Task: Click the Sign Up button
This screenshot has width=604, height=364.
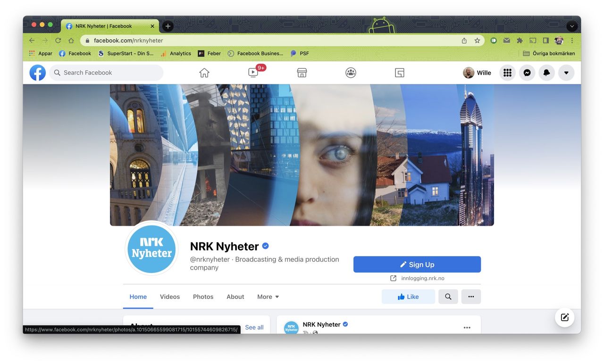Action: (x=417, y=264)
